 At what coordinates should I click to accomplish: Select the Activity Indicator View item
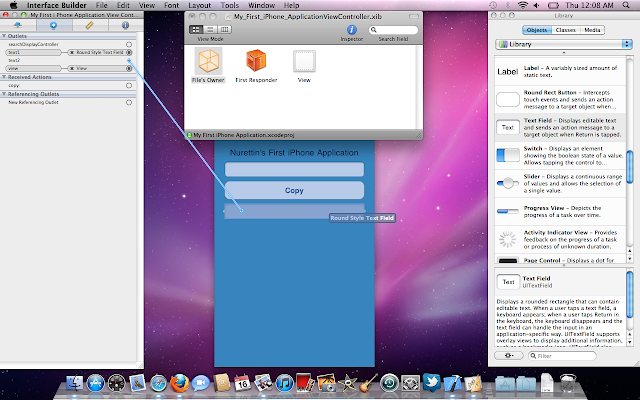tap(560, 239)
